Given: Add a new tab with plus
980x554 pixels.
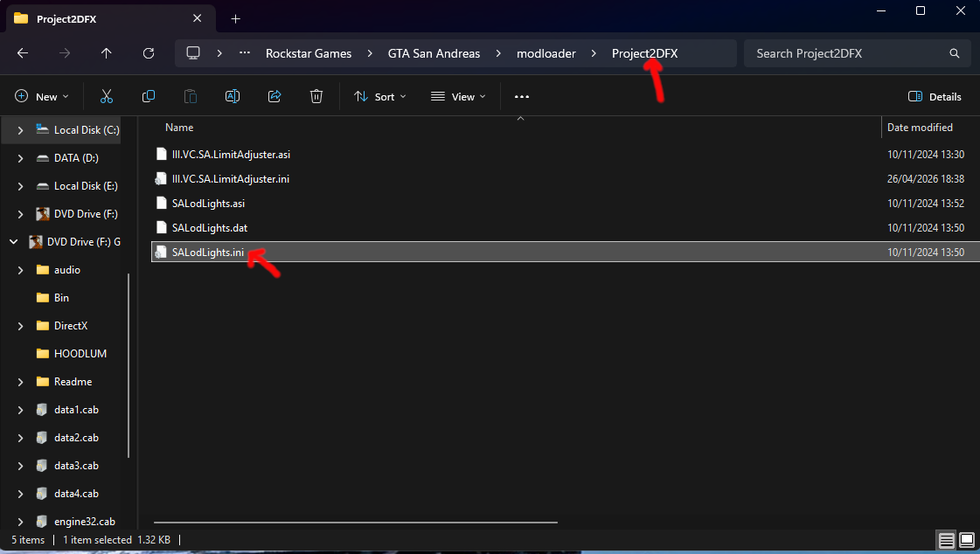Looking at the screenshot, I should click(236, 18).
